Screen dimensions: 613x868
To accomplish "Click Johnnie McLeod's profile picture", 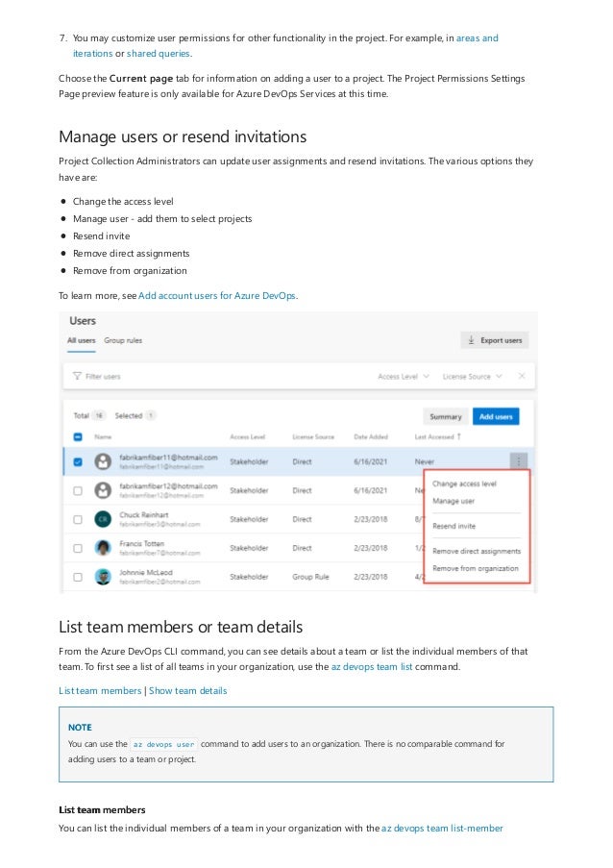I will click(103, 577).
